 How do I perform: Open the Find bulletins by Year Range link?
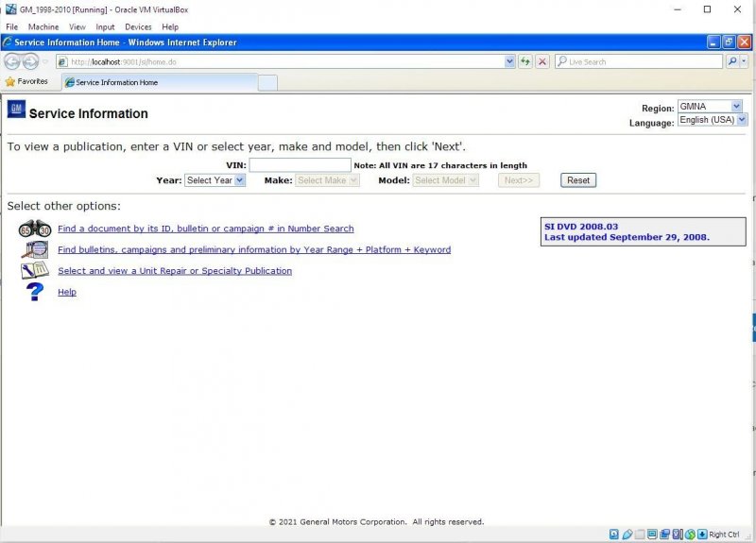click(x=254, y=250)
